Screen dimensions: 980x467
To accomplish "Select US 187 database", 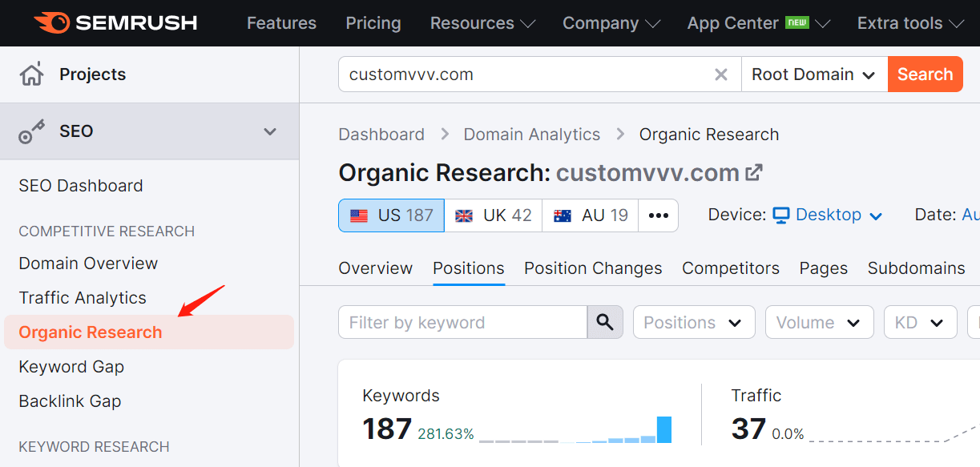I will click(x=391, y=215).
